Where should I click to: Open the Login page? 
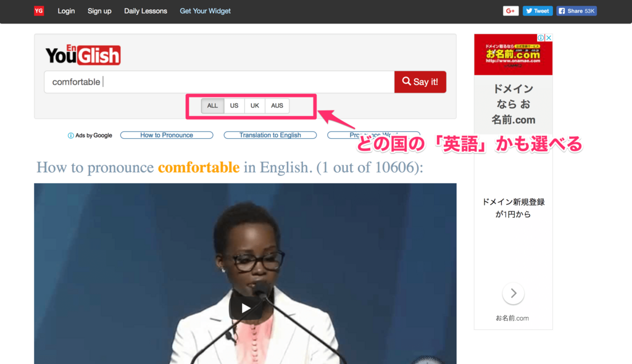tap(66, 11)
